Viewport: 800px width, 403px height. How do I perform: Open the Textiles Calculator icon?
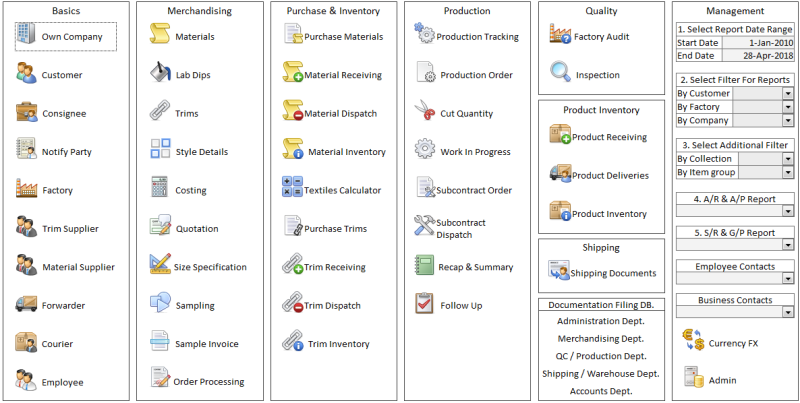point(292,189)
